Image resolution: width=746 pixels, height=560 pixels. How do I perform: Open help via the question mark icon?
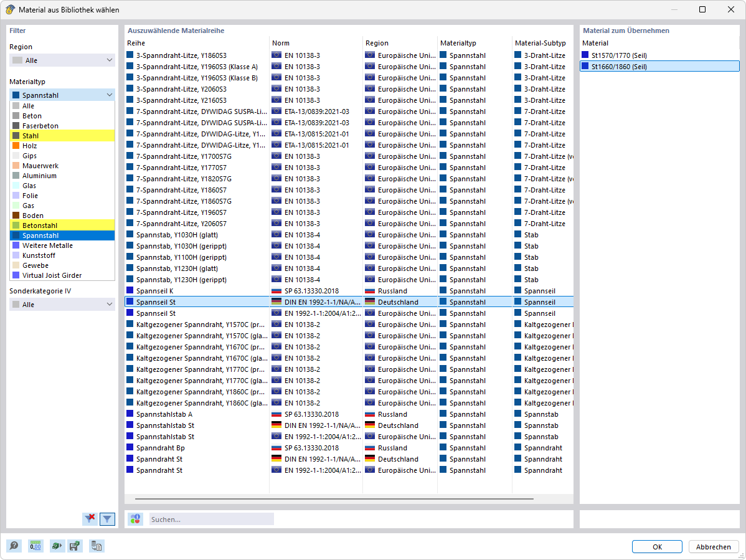14,546
